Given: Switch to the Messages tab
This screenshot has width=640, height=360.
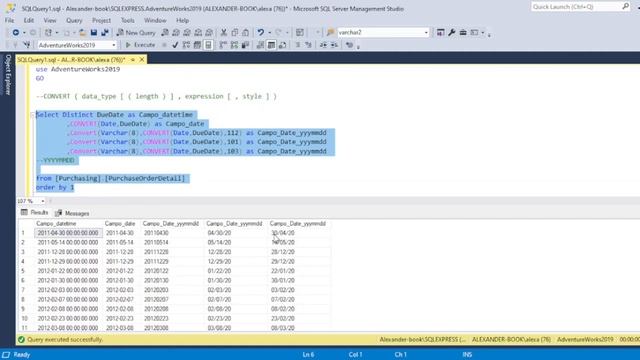Looking at the screenshot, I should click(x=72, y=213).
